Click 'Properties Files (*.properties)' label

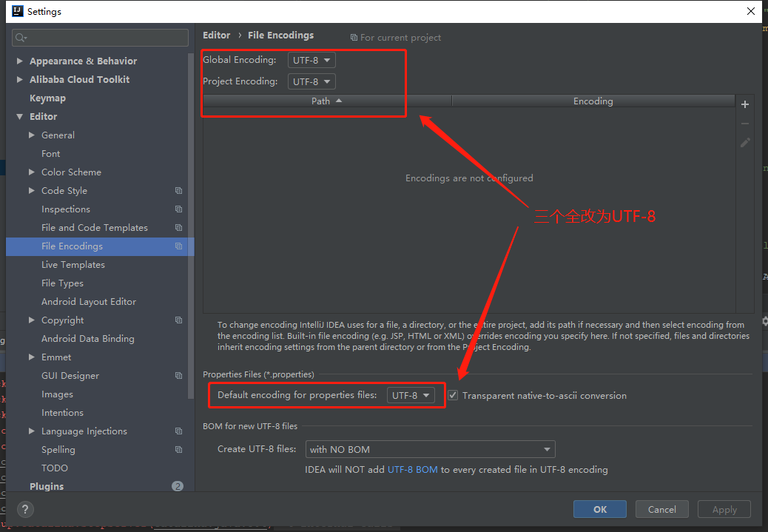(259, 374)
